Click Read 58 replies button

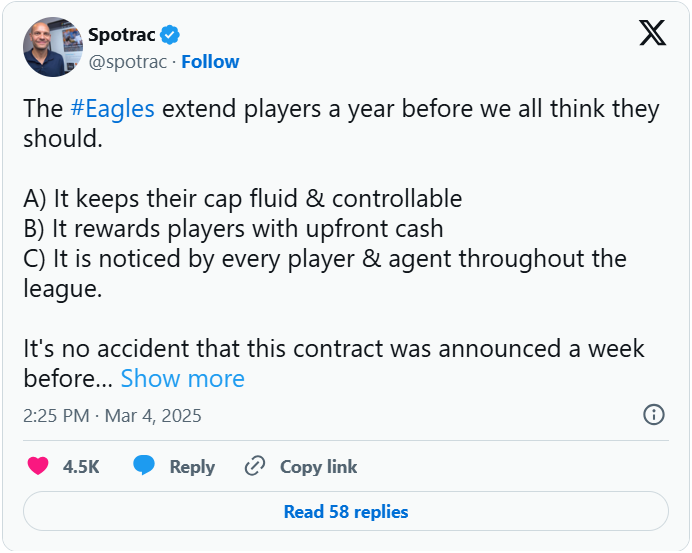[x=346, y=511]
